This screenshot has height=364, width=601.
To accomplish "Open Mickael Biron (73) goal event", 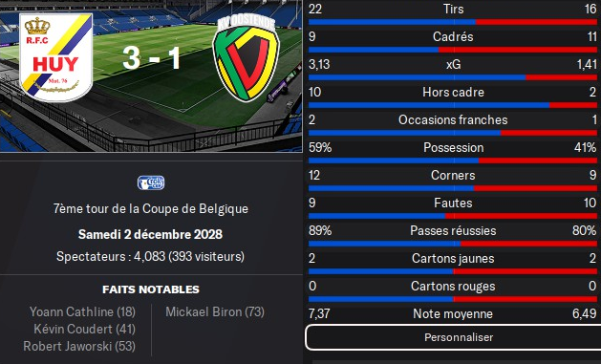I will 215,311.
